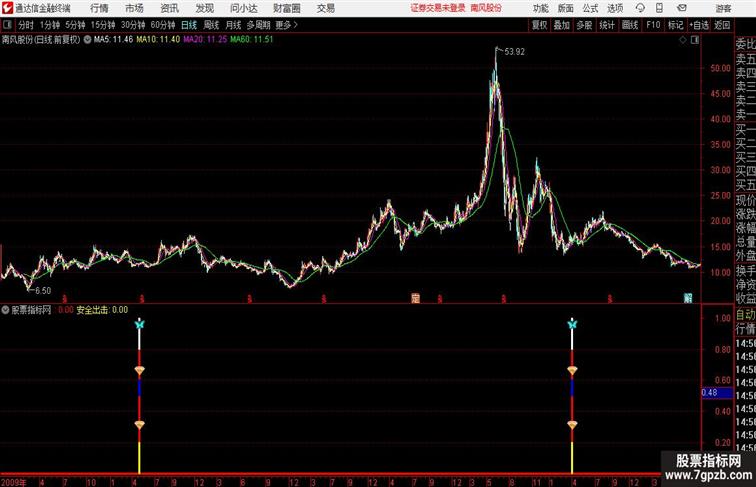
Task: Click the MA60: 11.51 value
Action: pos(252,40)
